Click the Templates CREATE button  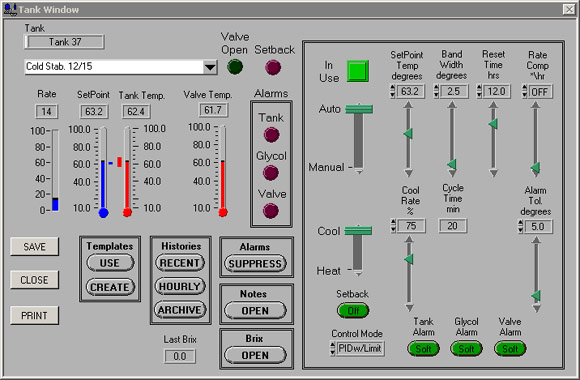tap(110, 287)
